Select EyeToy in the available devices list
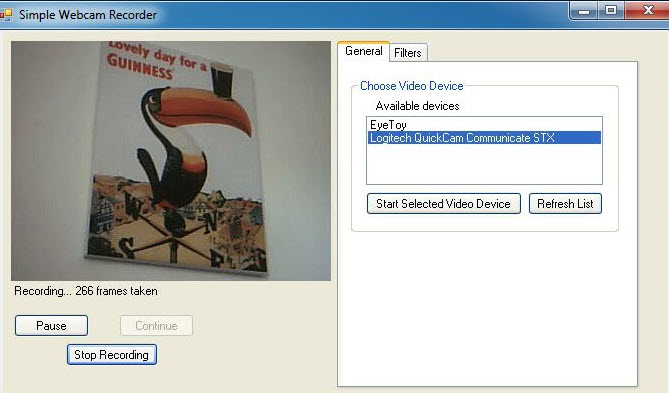669x393 pixels. coord(484,125)
